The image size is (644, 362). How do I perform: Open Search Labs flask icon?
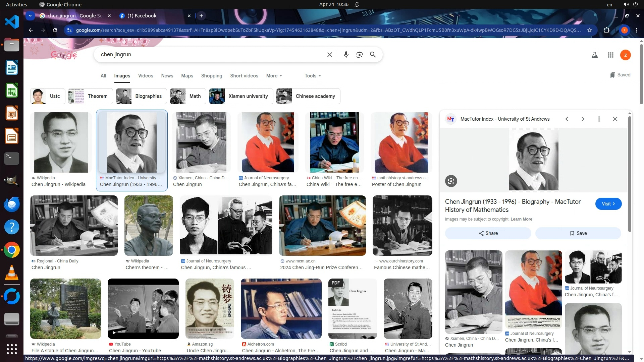594,55
